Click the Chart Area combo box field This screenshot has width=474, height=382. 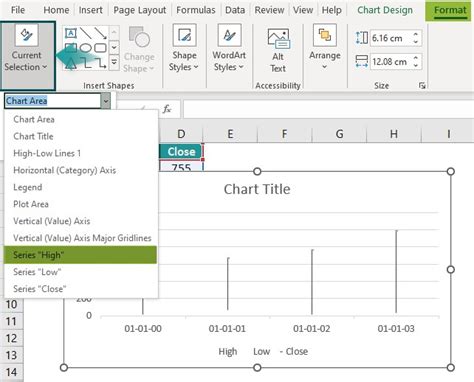(x=52, y=101)
